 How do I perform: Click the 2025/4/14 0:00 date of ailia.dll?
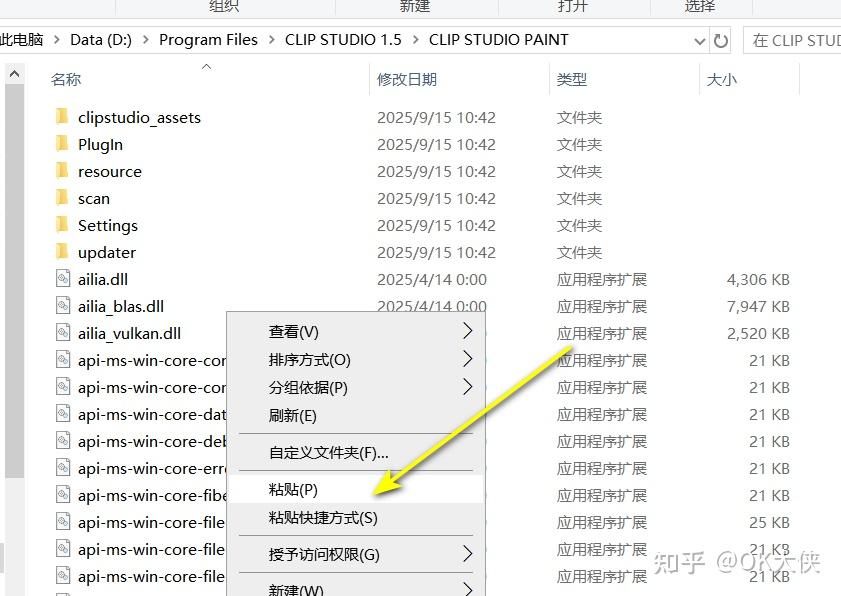click(432, 279)
